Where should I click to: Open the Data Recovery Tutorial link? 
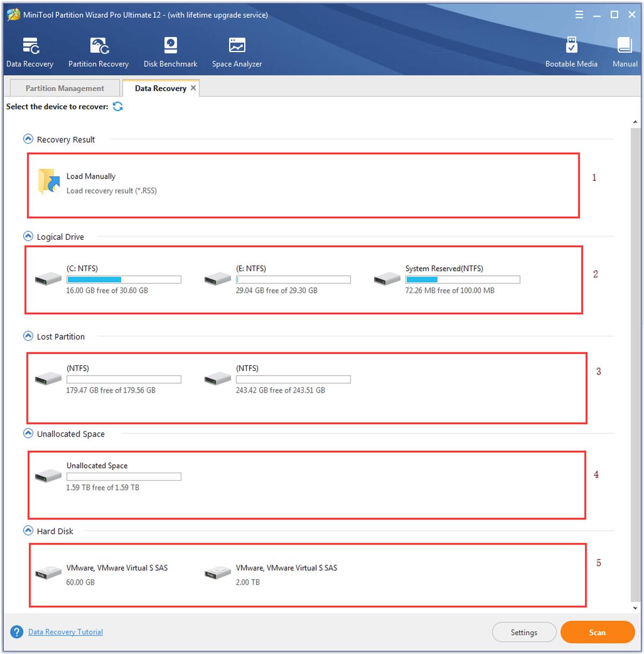[x=65, y=632]
